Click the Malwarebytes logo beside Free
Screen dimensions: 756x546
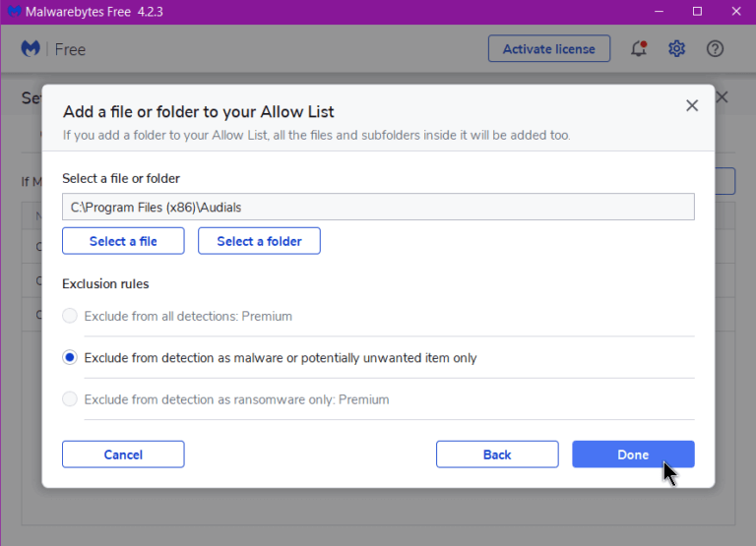(x=31, y=48)
